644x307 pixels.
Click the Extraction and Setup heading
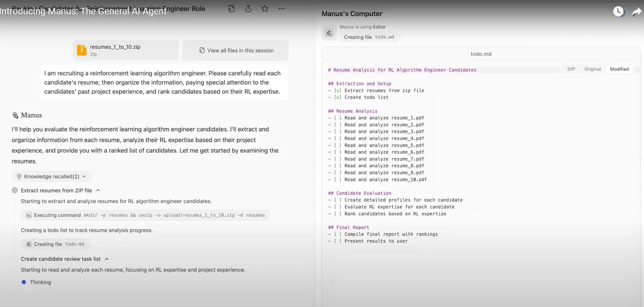[x=359, y=84]
